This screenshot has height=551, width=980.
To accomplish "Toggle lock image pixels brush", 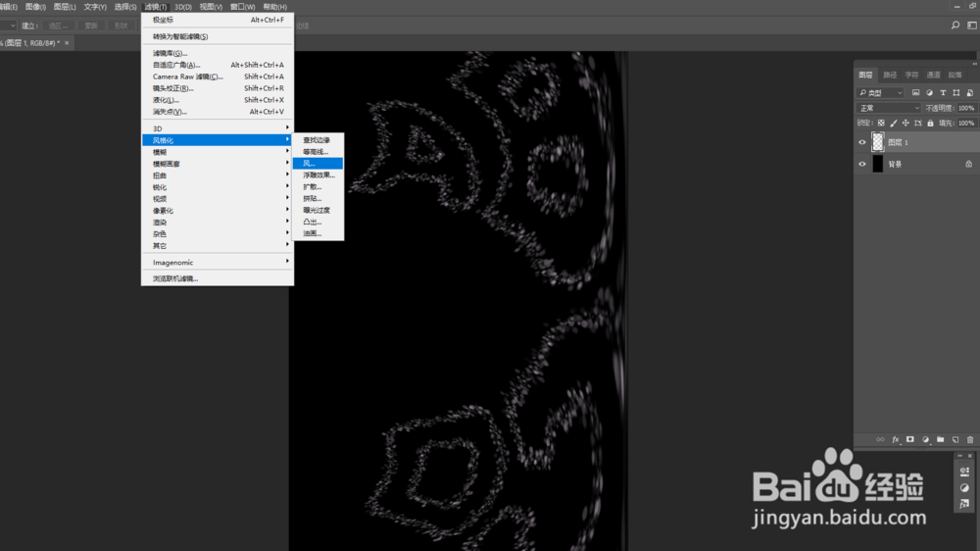I will coord(893,124).
